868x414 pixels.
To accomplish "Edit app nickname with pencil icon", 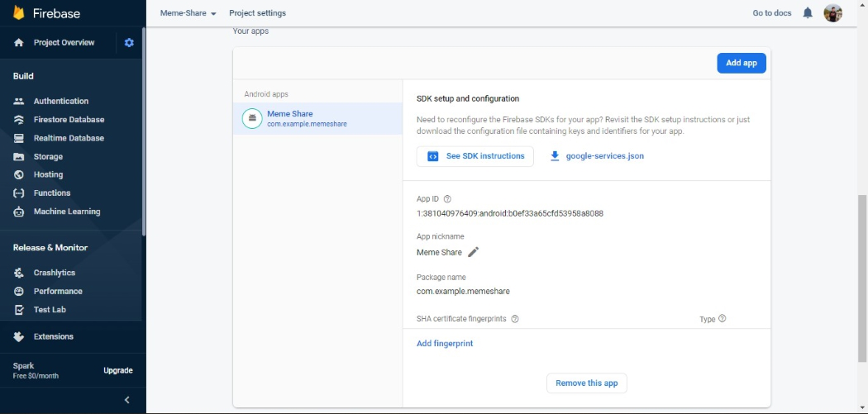I will click(x=474, y=252).
